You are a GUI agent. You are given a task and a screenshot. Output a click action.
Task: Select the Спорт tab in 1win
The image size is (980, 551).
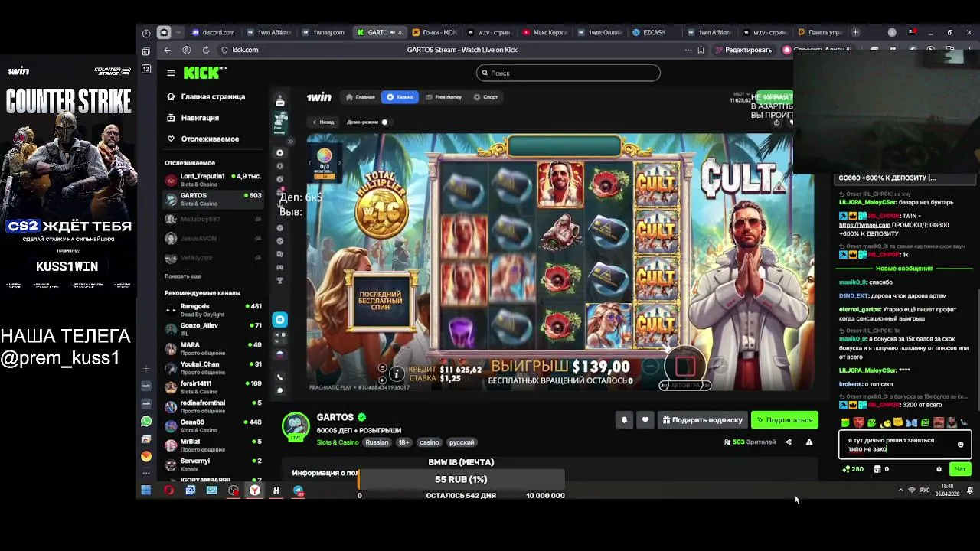coord(485,97)
